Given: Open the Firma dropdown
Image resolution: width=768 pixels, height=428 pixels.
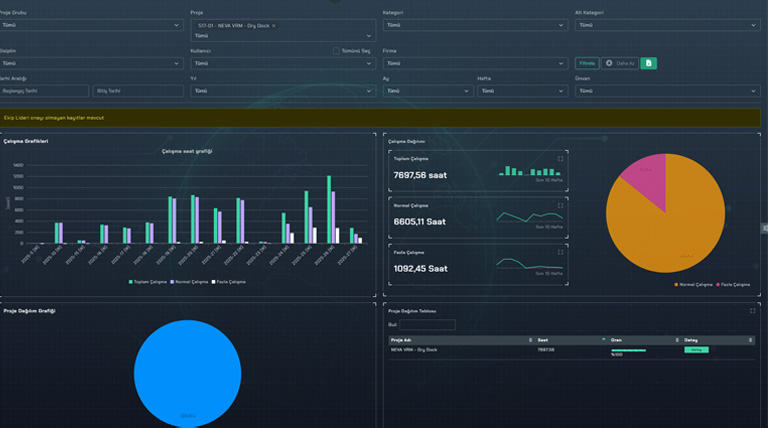Looking at the screenshot, I should click(475, 63).
